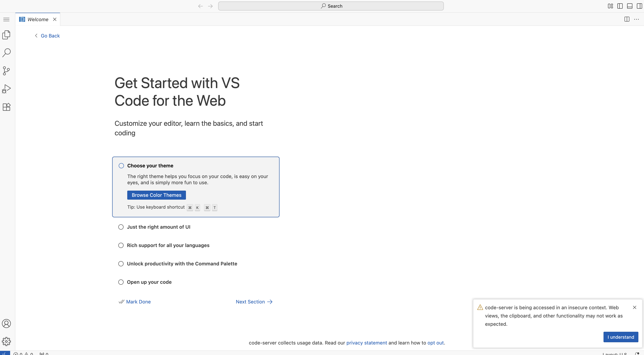The height and width of the screenshot is (355, 644).
Task: Click the Browse Color Themes button
Action: tap(157, 195)
